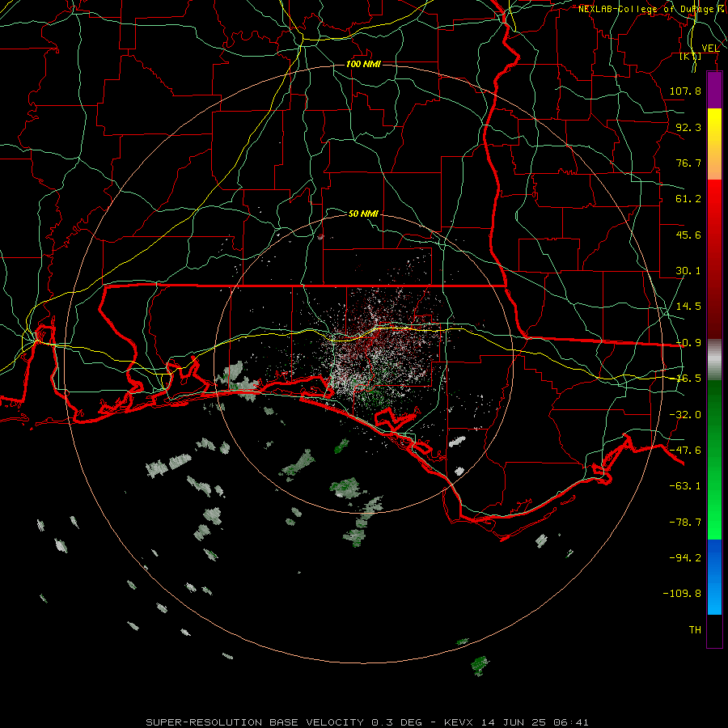728x728 pixels.
Task: Click the Super-Resolution Base Velocity caption
Action: coord(367,722)
